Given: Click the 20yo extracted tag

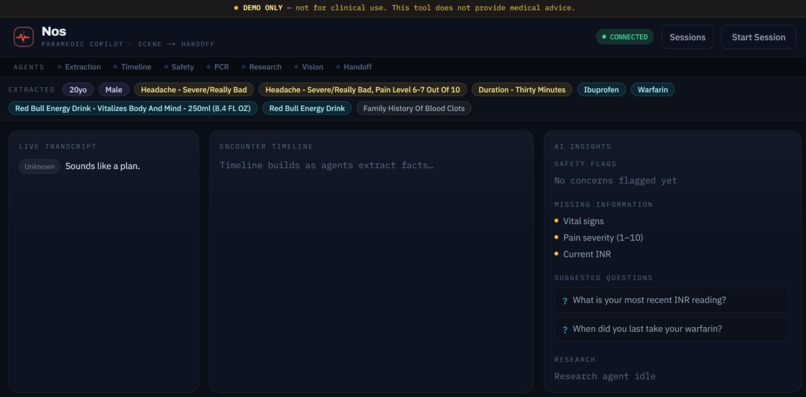Looking at the screenshot, I should [x=78, y=89].
